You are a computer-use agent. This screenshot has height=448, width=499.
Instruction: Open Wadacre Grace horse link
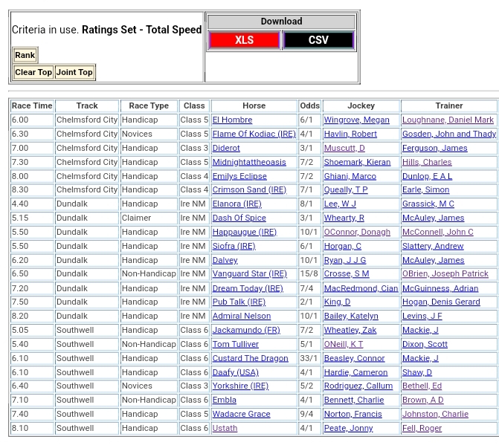pyautogui.click(x=241, y=414)
